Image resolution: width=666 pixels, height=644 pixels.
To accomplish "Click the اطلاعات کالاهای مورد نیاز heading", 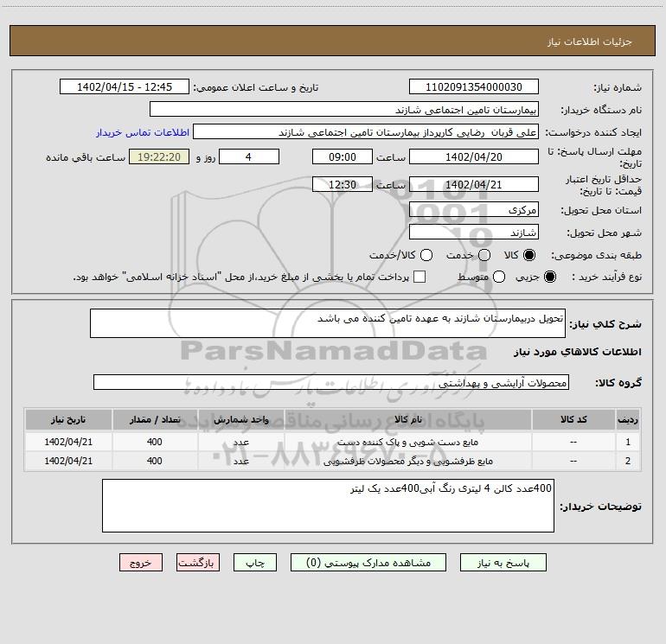I will pos(578,352).
